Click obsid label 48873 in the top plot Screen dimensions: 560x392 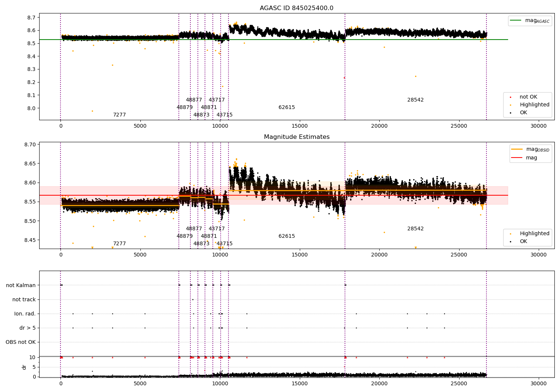[x=202, y=115]
